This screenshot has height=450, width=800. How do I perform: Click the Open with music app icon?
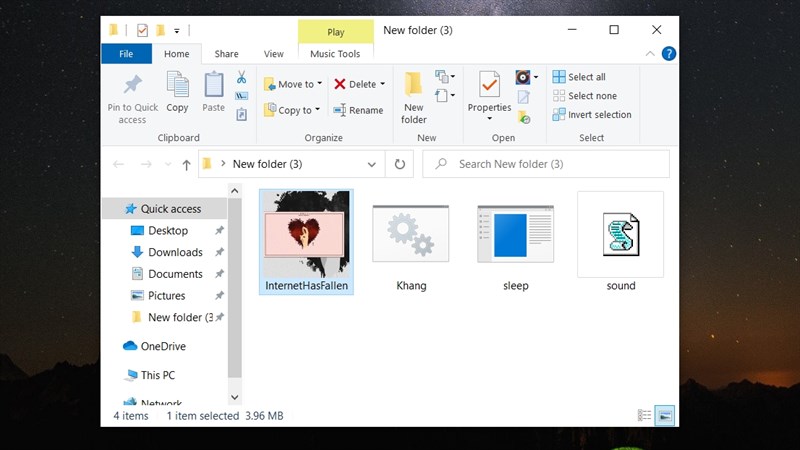pos(522,77)
